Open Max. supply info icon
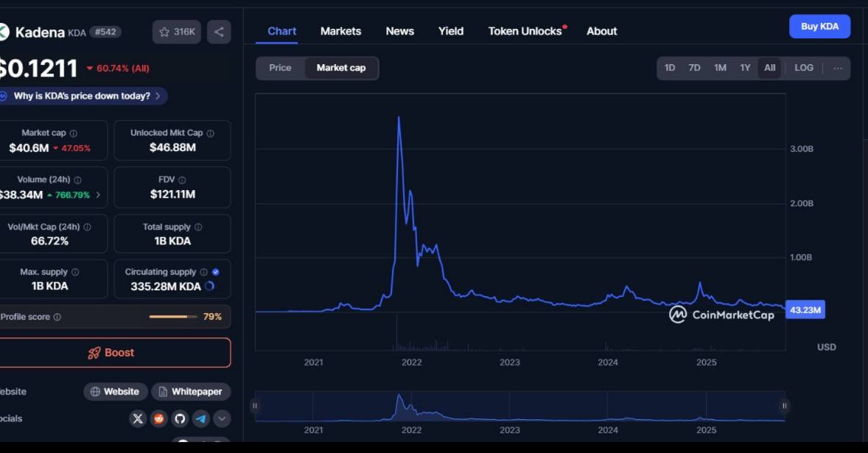The height and width of the screenshot is (453, 868). (75, 272)
